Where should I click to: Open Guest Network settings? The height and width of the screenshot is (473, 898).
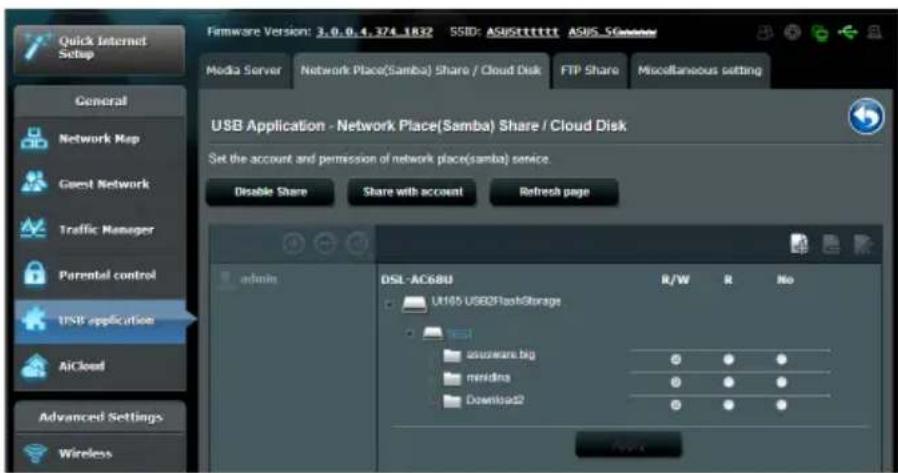click(99, 184)
